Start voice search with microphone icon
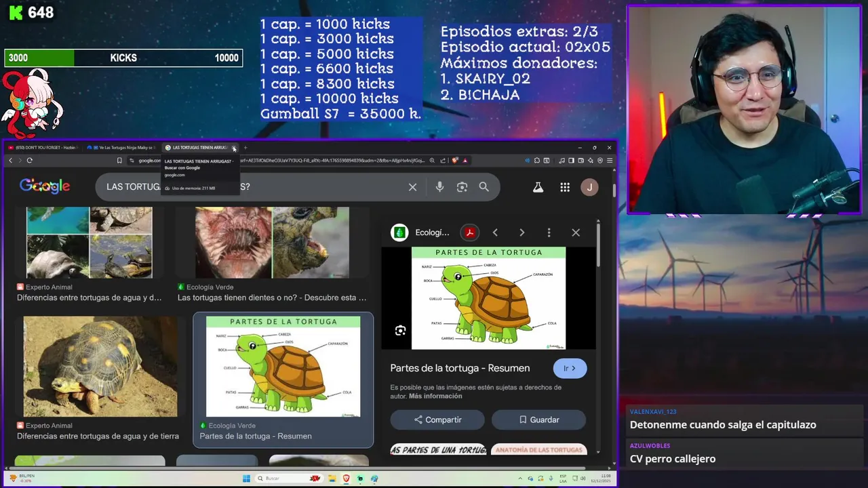Image resolution: width=868 pixels, height=488 pixels. 439,187
